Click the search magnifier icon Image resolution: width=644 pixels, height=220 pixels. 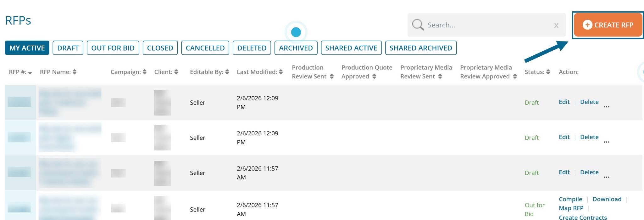418,25
